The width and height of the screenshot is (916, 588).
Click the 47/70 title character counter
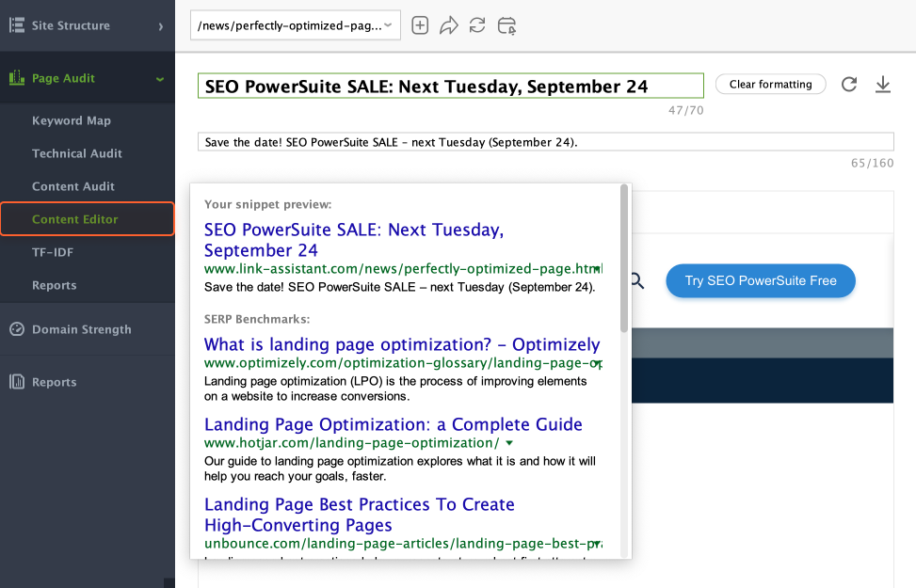pos(686,110)
